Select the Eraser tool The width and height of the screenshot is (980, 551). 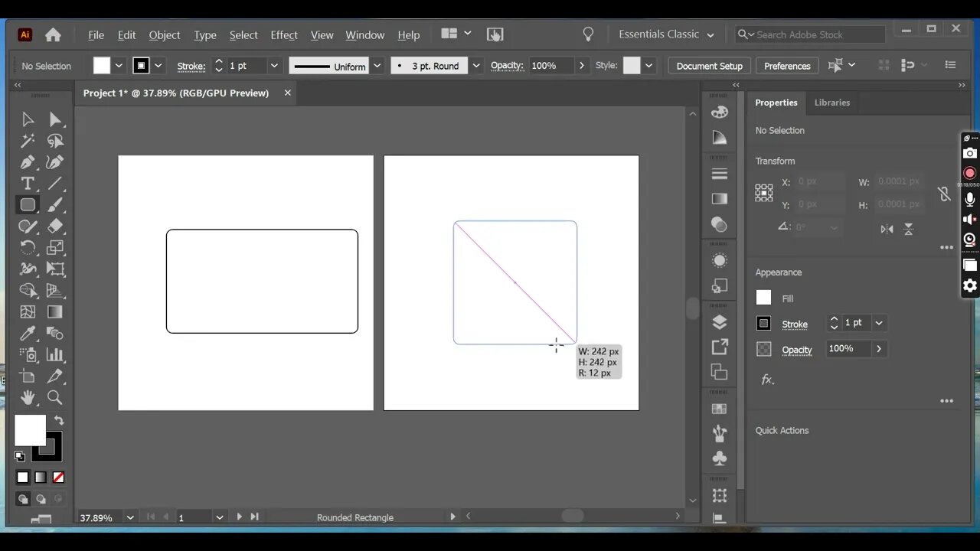pyautogui.click(x=55, y=227)
